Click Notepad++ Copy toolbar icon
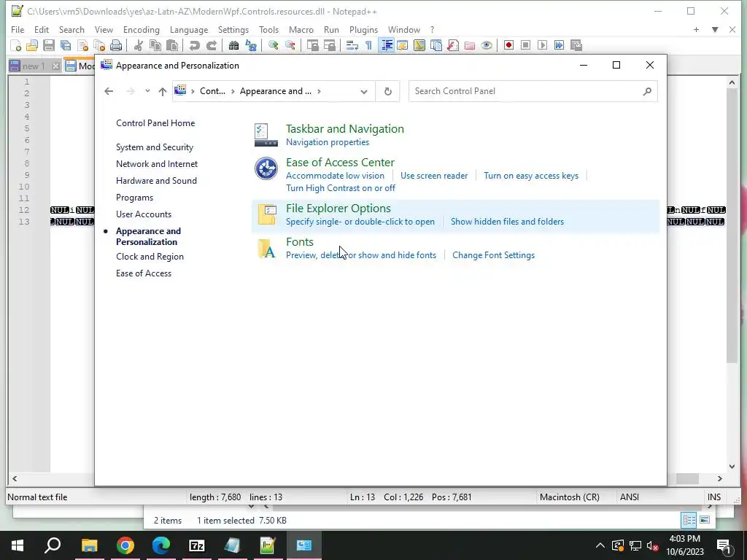This screenshot has width=747, height=560. [155, 45]
